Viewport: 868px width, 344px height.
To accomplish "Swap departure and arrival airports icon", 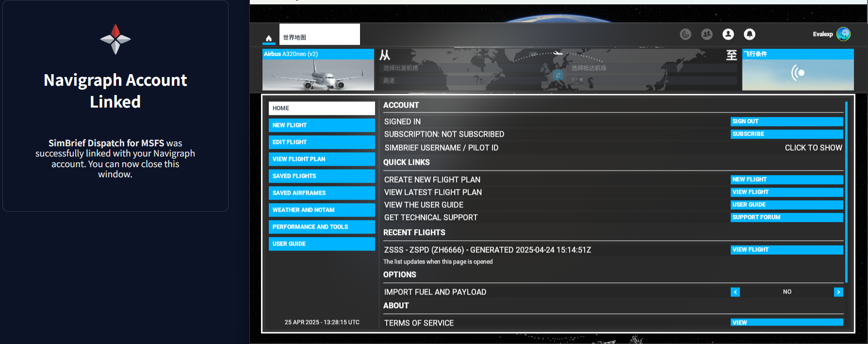I will tap(558, 75).
